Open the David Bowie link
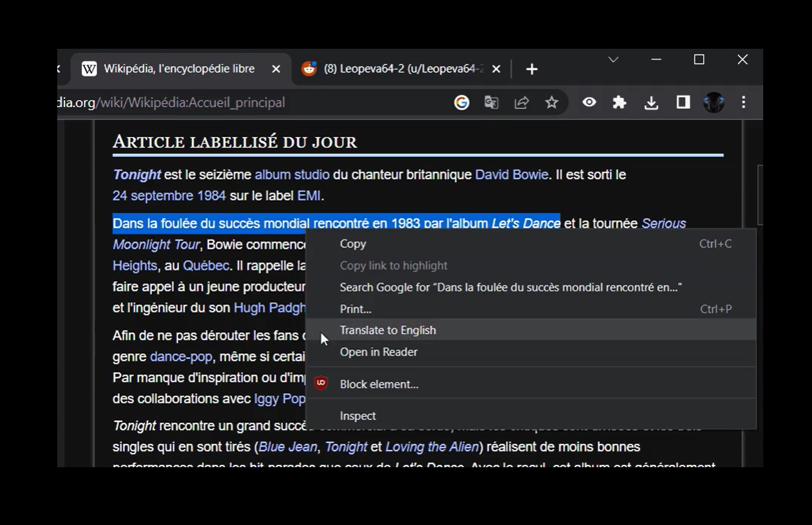 click(x=511, y=175)
